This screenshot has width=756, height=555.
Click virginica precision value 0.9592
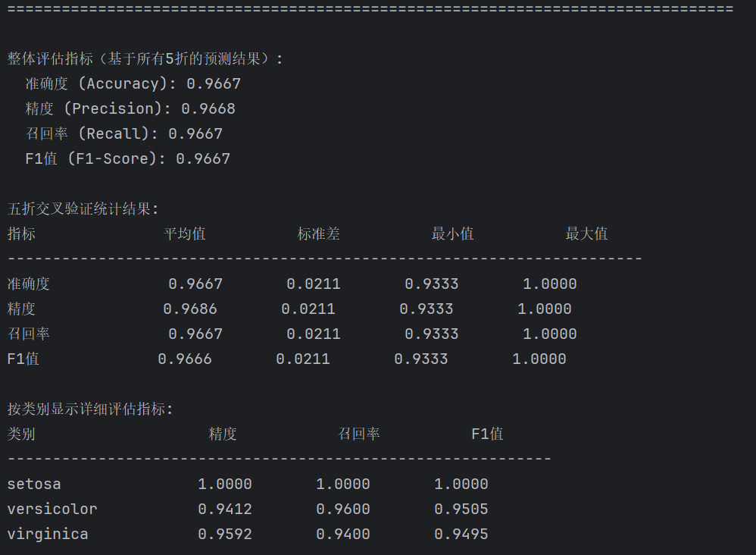(x=225, y=535)
